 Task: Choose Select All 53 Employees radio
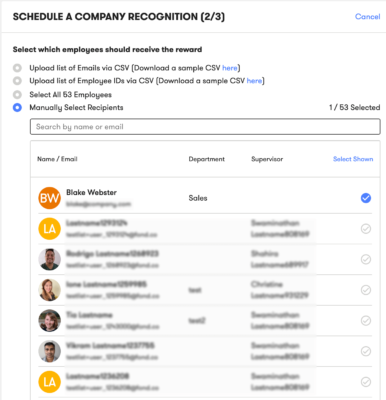click(x=17, y=95)
